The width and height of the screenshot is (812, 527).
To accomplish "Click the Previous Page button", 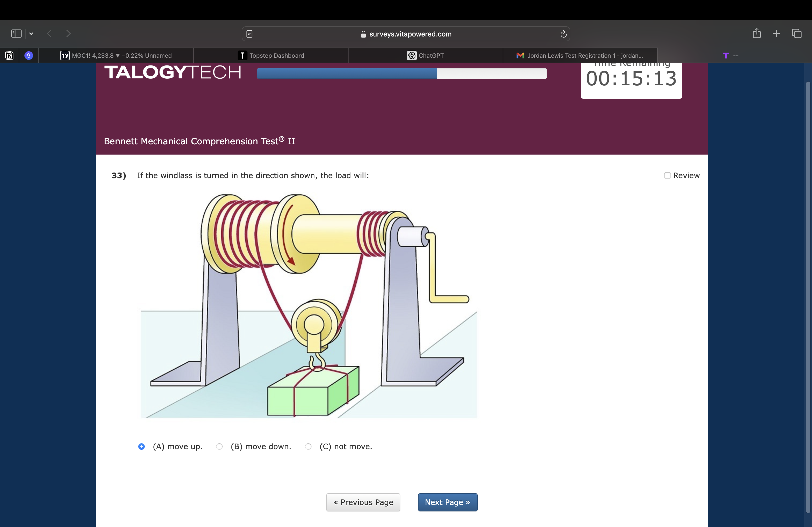I will point(363,502).
